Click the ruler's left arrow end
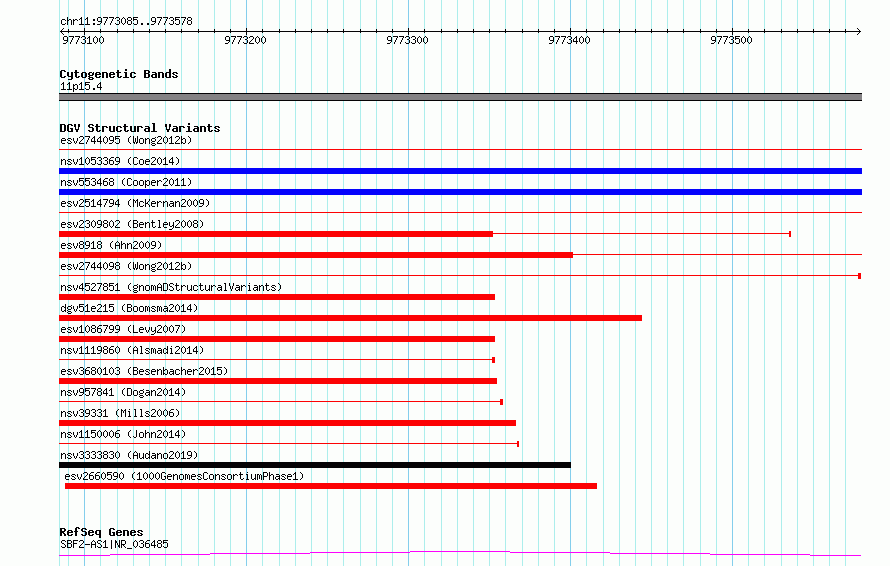890x566 pixels. 63,32
